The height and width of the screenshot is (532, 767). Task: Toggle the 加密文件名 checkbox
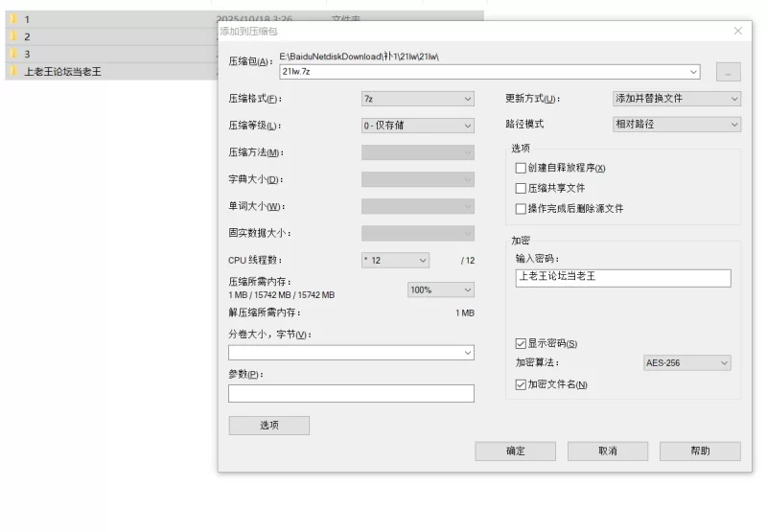522,384
